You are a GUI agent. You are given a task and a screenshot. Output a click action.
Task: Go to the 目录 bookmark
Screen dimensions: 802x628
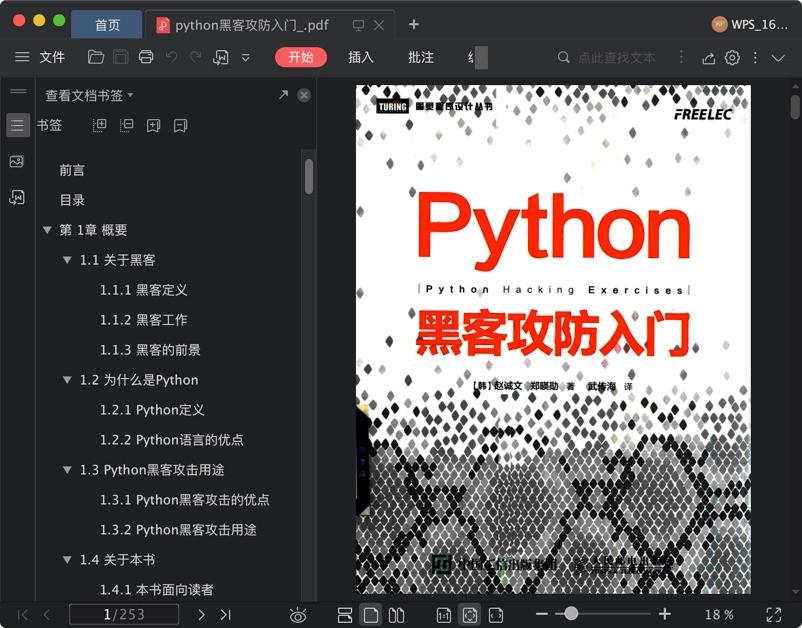click(x=72, y=200)
